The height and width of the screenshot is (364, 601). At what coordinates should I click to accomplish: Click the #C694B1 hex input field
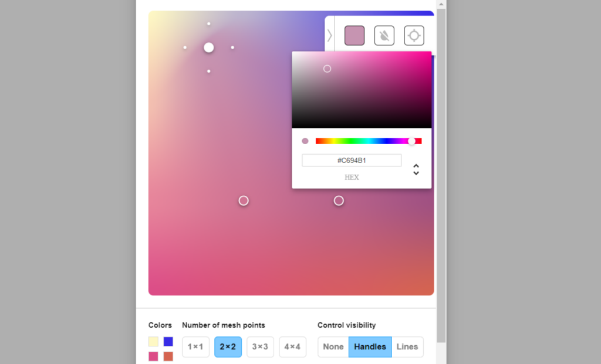[x=352, y=161]
